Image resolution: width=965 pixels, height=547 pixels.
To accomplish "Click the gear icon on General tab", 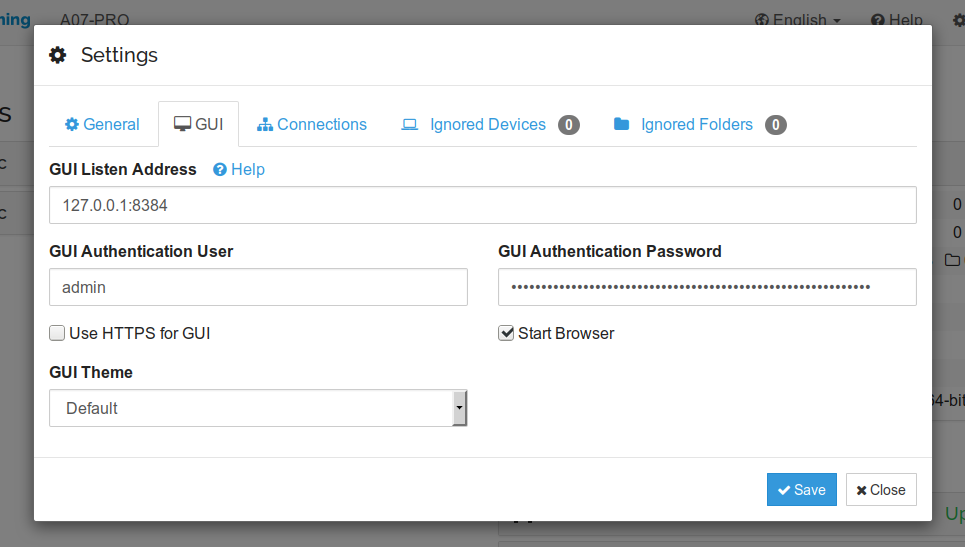I will click(x=72, y=125).
